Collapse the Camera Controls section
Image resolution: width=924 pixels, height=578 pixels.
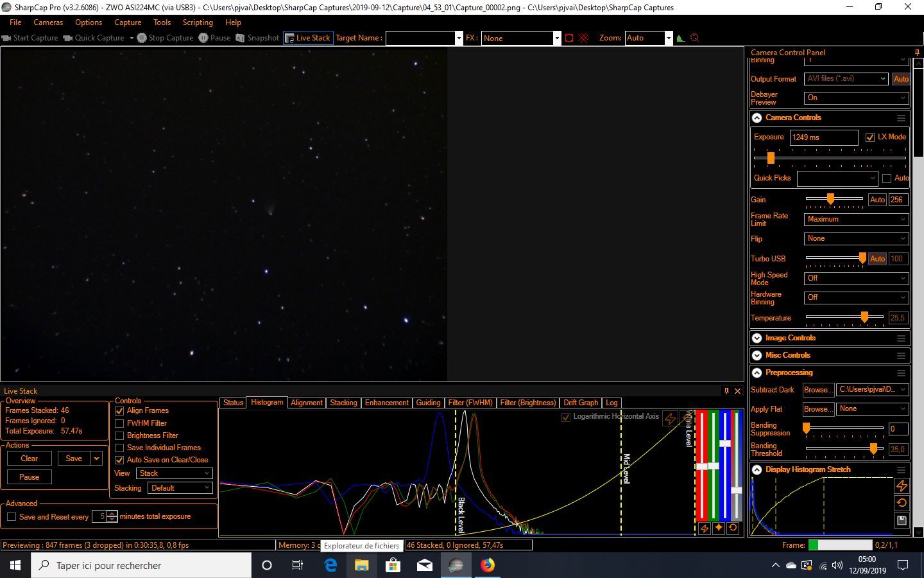pos(757,118)
